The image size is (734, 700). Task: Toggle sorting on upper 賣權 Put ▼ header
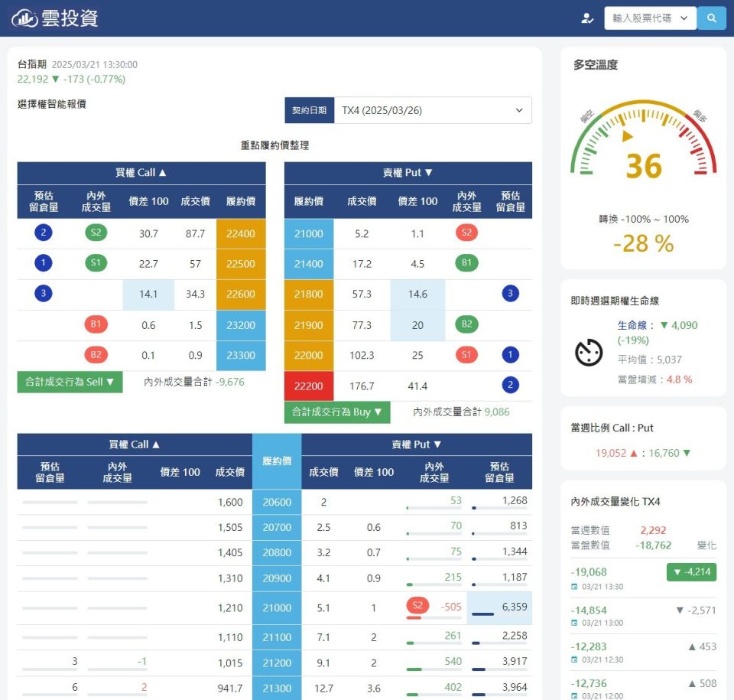coord(408,173)
